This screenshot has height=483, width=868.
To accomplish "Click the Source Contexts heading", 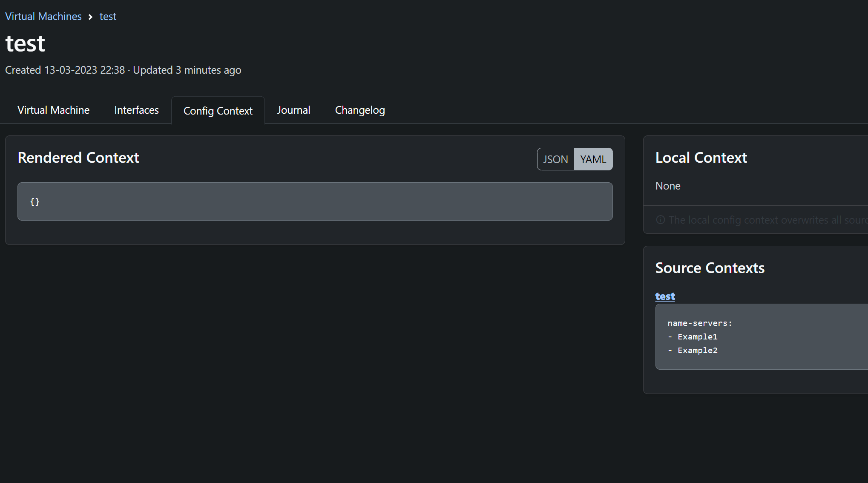I will point(710,268).
